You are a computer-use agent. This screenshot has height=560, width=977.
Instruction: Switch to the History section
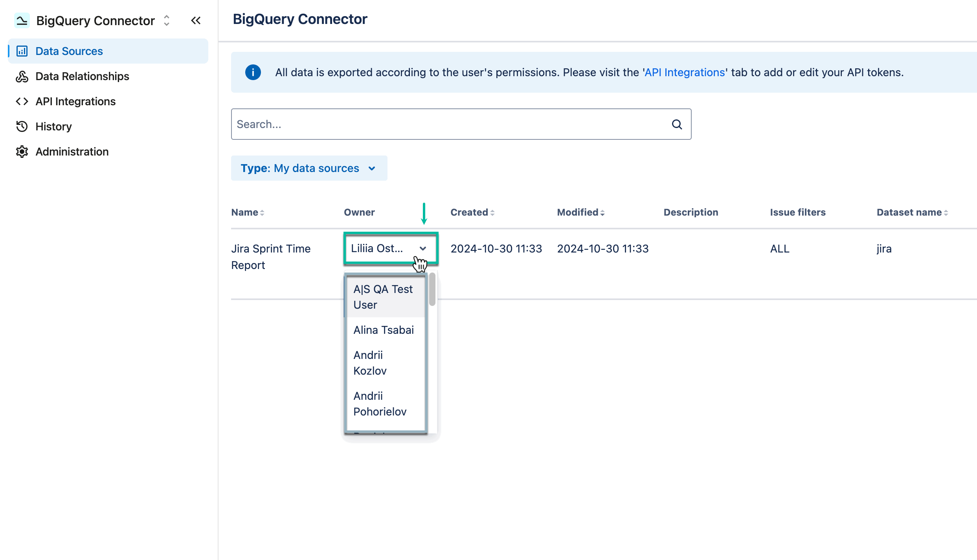point(53,126)
